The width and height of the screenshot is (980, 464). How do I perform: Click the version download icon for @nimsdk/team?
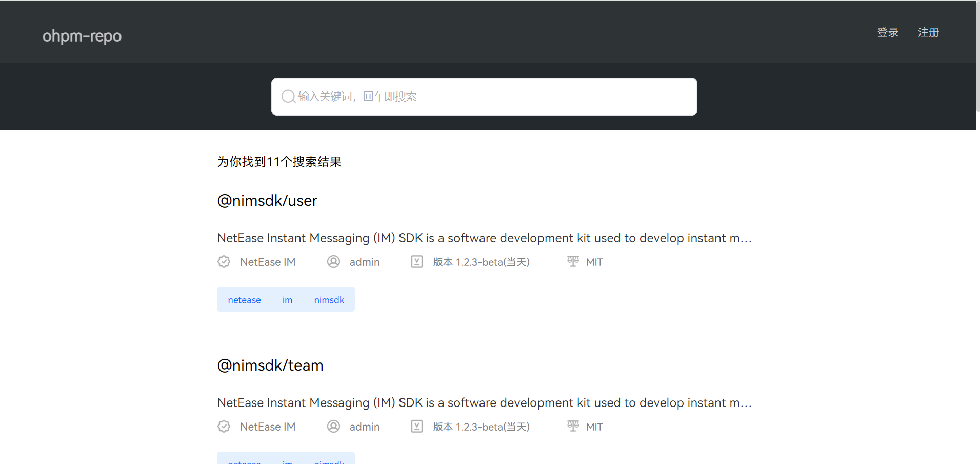pos(417,427)
